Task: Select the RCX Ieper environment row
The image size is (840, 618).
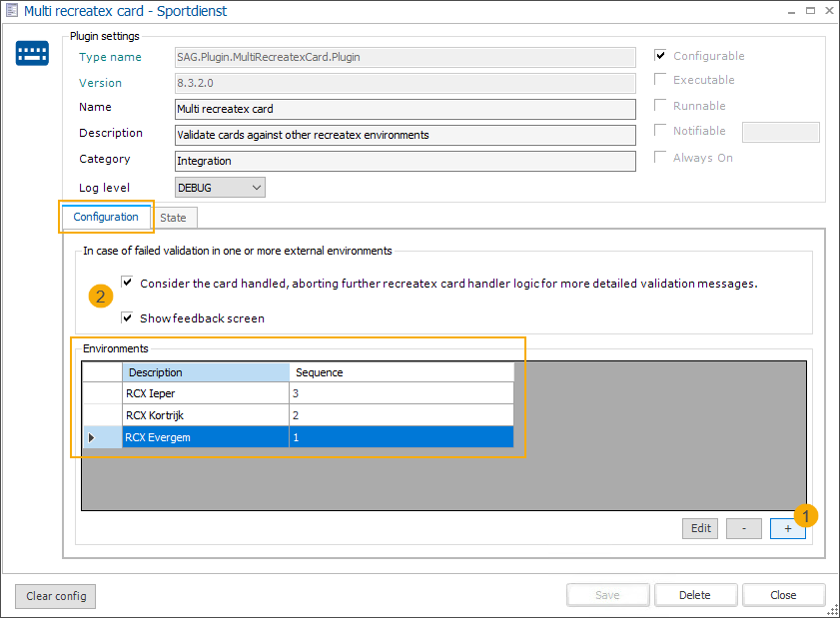Action: coord(205,393)
